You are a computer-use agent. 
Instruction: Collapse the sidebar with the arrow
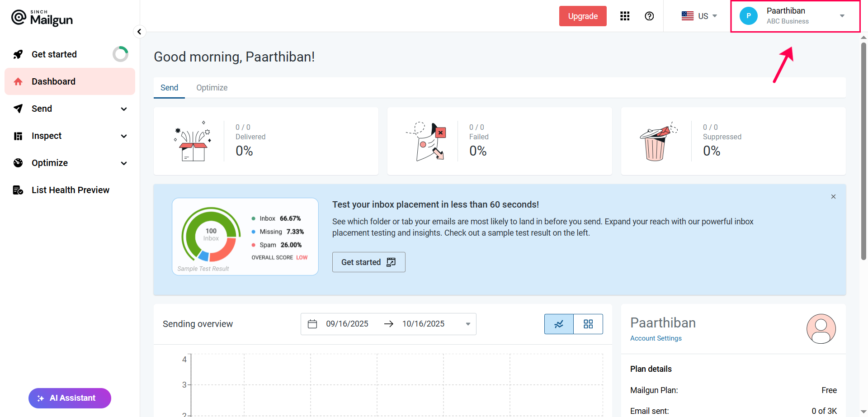tap(139, 32)
